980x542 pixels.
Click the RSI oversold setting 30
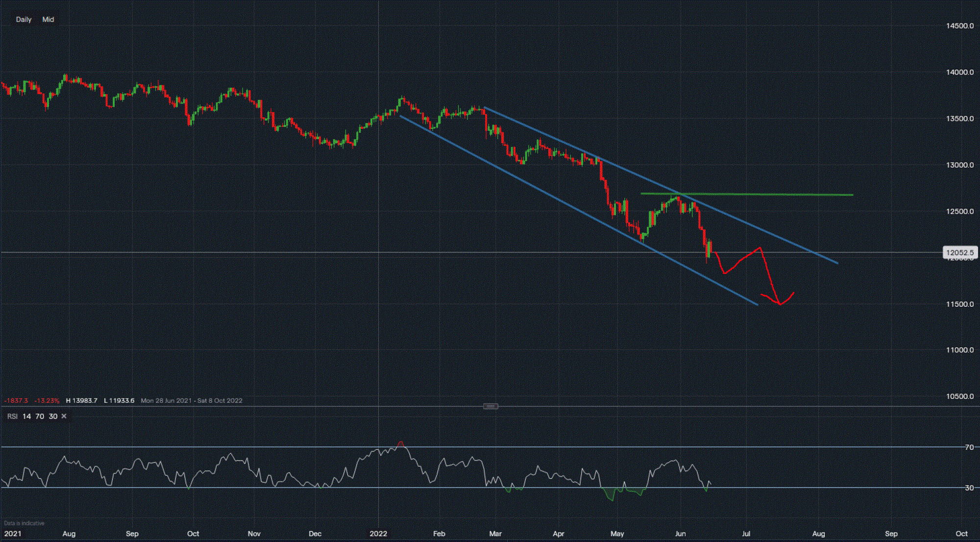[x=53, y=416]
